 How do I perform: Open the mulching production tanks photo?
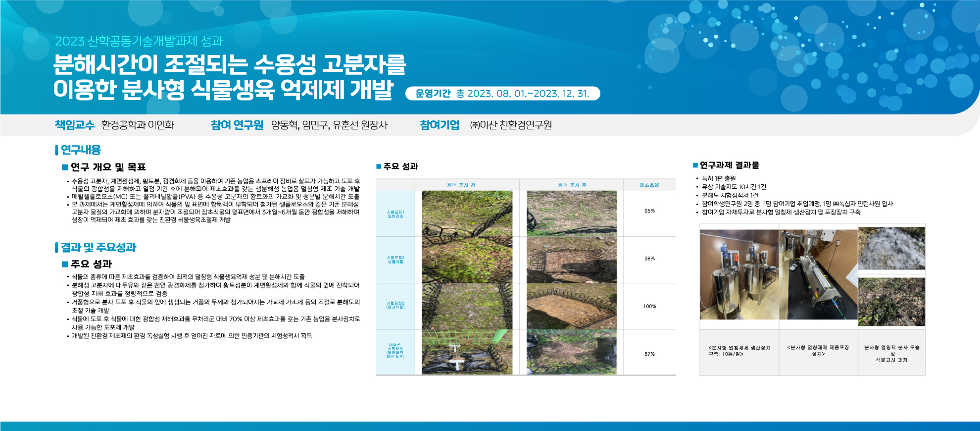tap(739, 274)
